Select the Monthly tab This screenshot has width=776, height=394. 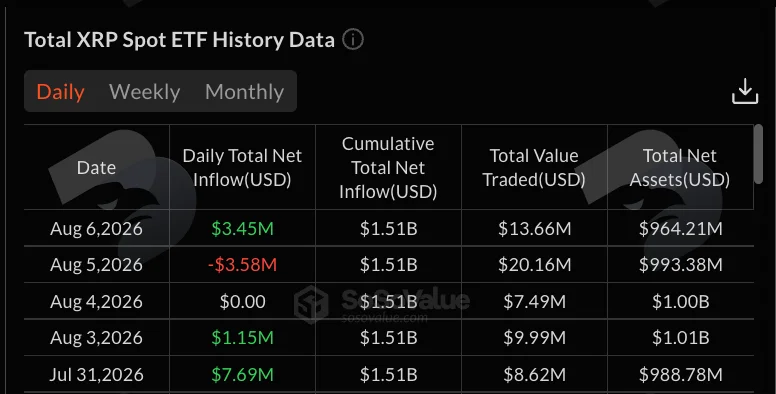(244, 92)
